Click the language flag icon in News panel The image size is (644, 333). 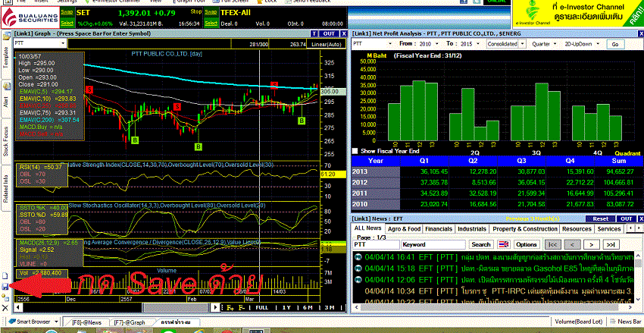click(x=503, y=244)
